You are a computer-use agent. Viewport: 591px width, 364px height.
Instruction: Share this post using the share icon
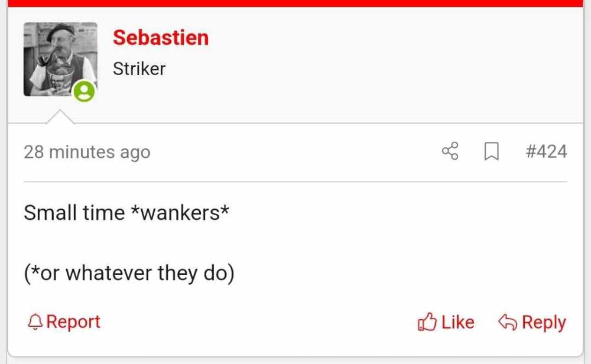[x=450, y=151]
